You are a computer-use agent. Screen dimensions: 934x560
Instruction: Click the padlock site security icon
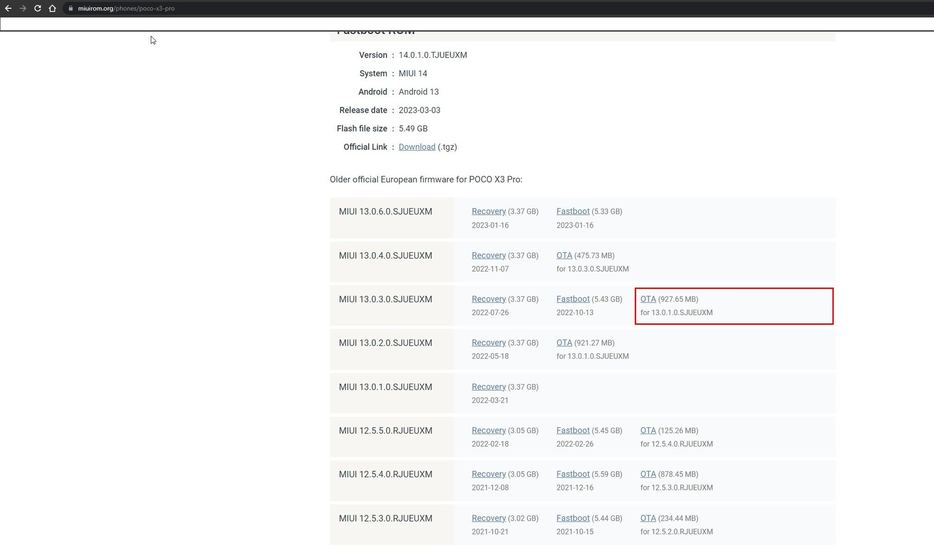[x=71, y=8]
